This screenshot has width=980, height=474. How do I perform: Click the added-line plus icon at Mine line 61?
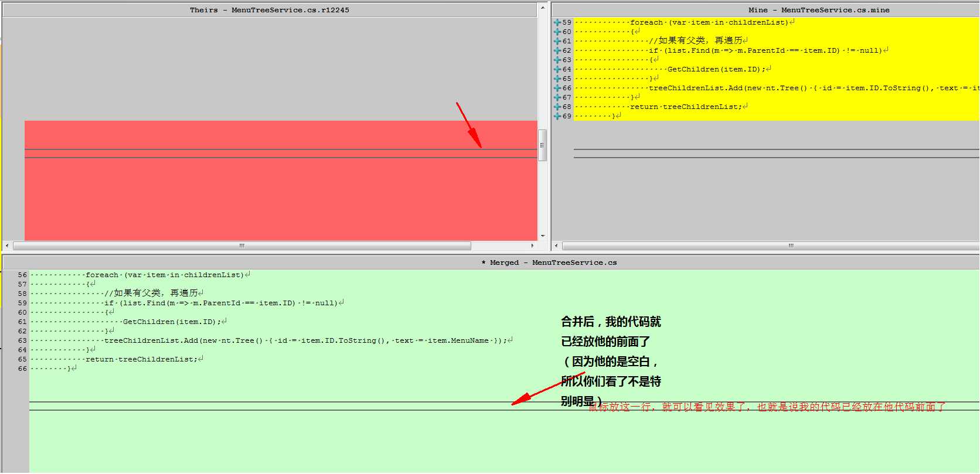[x=557, y=41]
